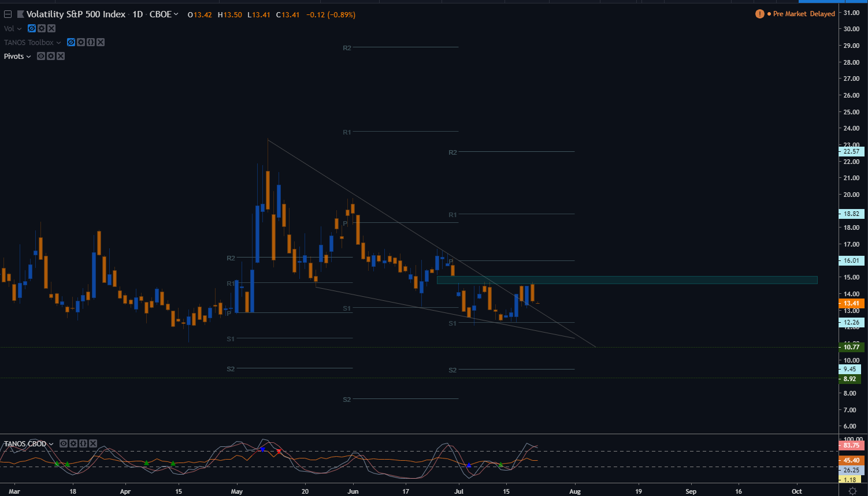This screenshot has height=496, width=868.
Task: Expand the Vol indicator dropdown
Action: [20, 29]
